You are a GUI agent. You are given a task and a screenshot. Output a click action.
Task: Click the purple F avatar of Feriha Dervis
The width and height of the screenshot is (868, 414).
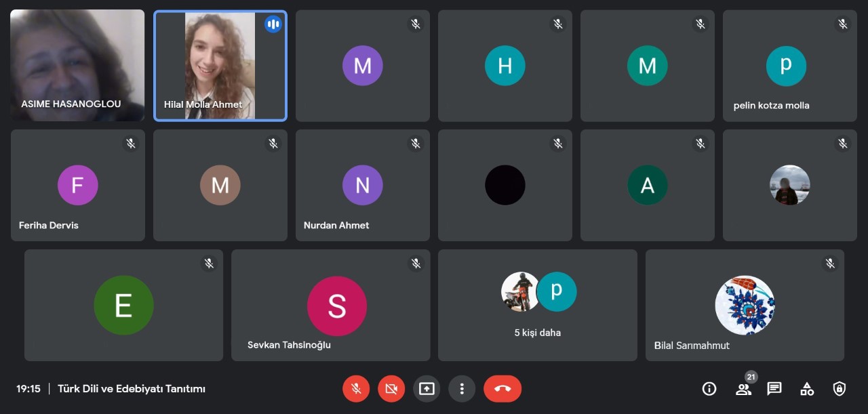coord(77,185)
